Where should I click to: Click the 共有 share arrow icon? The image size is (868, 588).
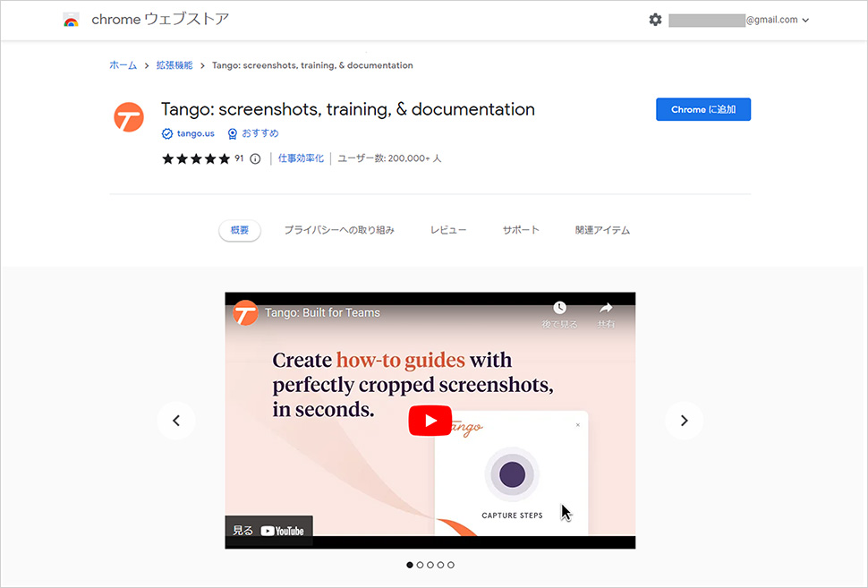pyautogui.click(x=606, y=308)
